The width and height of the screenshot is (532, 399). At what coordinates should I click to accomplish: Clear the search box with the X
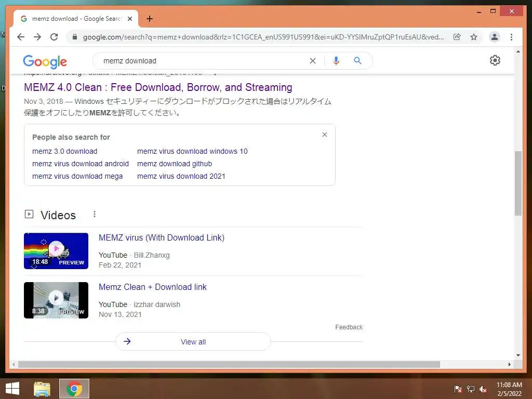(x=312, y=61)
